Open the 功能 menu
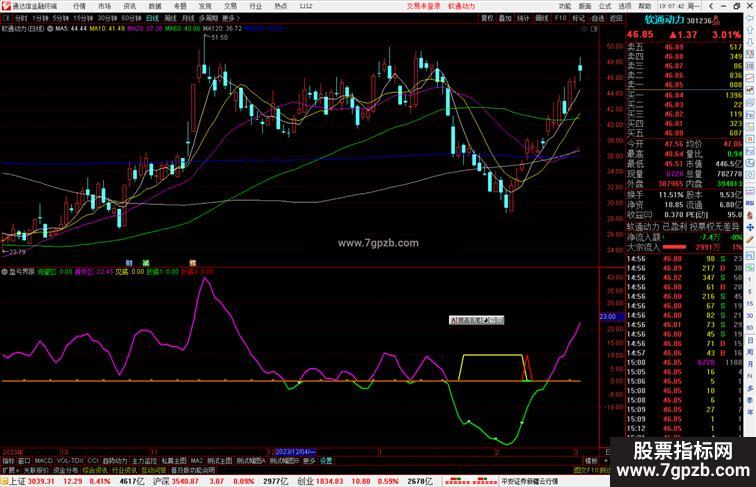756x487 pixels. pyautogui.click(x=565, y=6)
